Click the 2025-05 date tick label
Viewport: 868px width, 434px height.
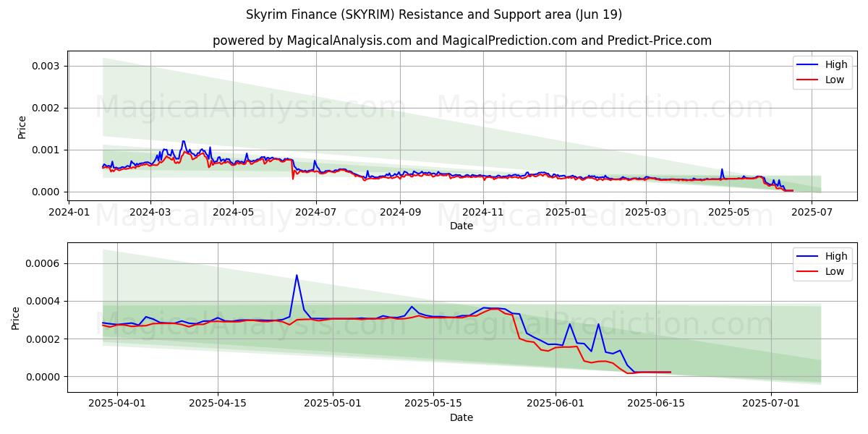point(728,212)
